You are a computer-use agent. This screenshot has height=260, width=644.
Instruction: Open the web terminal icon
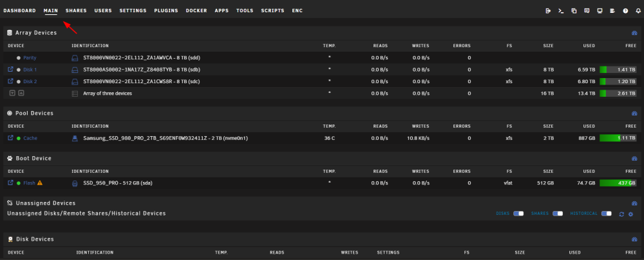[561, 11]
